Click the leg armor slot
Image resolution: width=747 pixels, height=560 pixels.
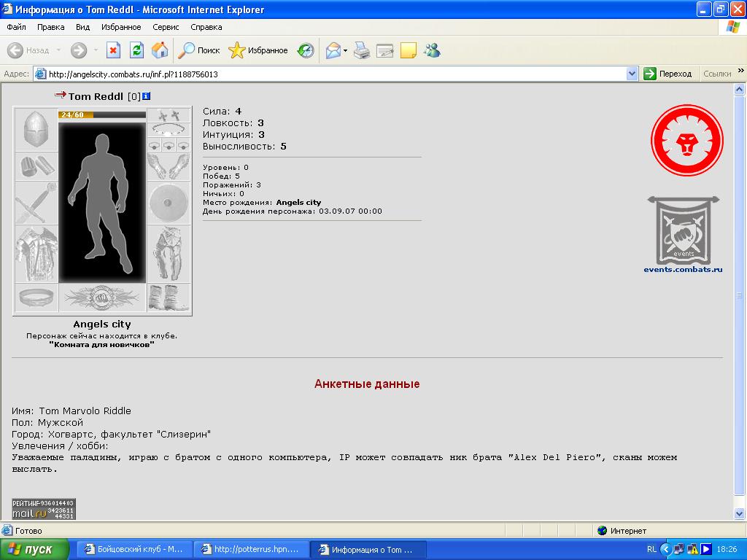point(169,254)
